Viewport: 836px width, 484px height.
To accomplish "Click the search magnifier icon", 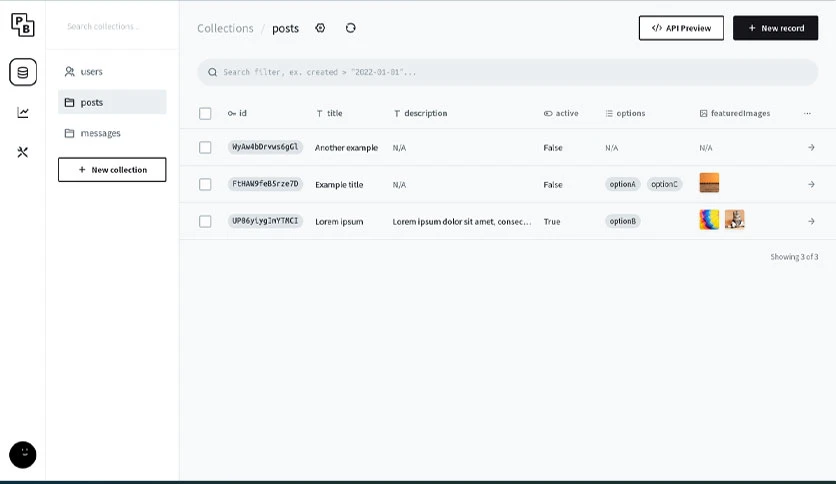I will click(x=212, y=72).
